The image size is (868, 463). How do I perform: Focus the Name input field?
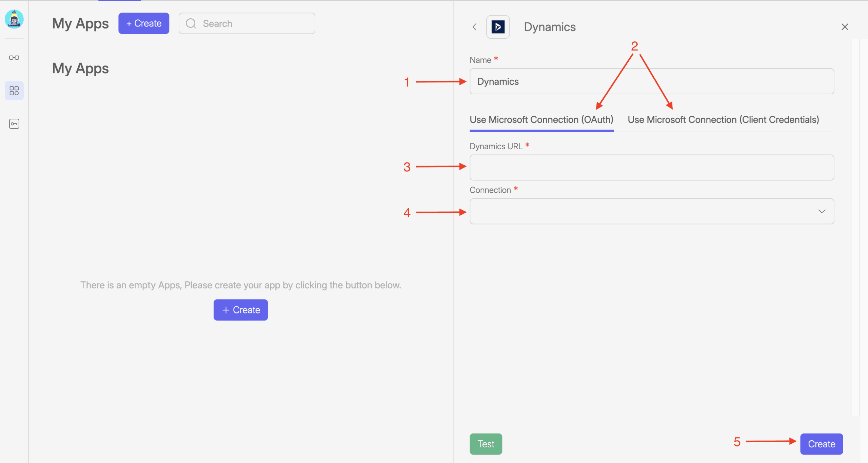pyautogui.click(x=651, y=81)
